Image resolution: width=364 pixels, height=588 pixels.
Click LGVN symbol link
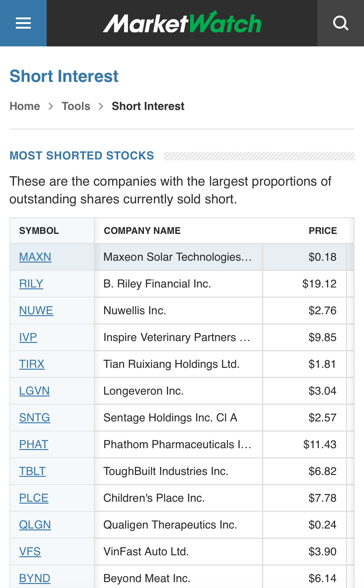(34, 391)
